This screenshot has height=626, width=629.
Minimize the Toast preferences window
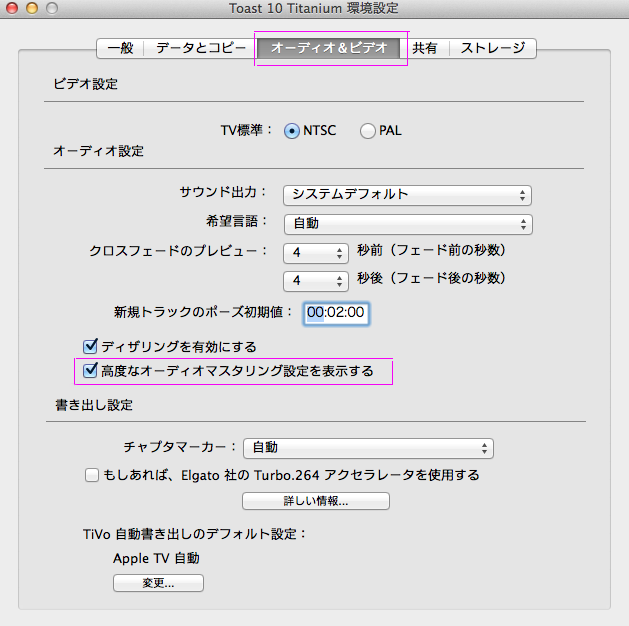[32, 8]
